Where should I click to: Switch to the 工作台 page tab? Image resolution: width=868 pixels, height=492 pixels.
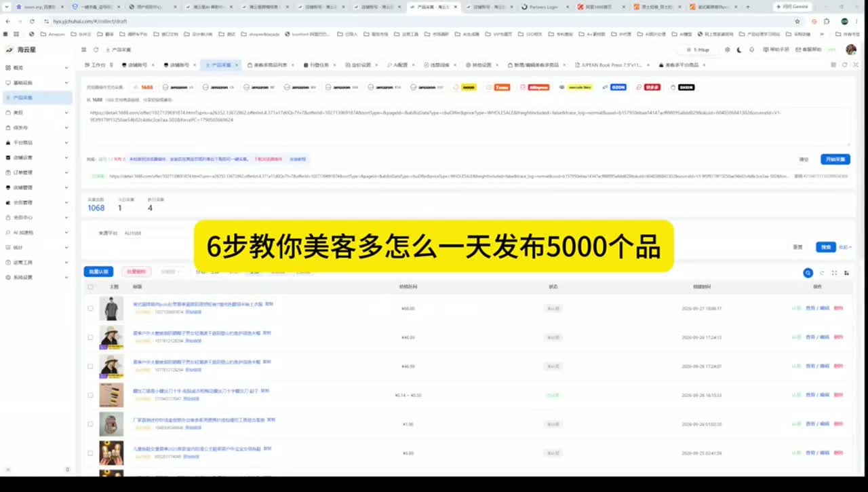pos(98,64)
